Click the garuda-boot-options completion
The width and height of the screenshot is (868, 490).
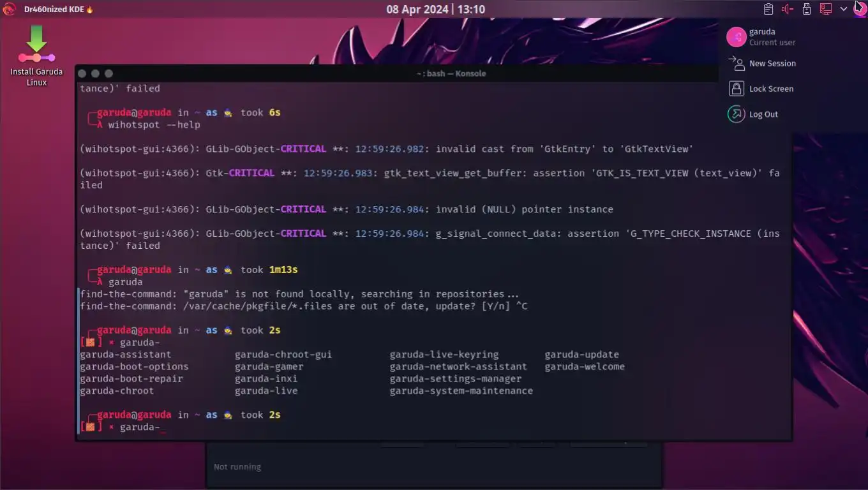tap(134, 367)
